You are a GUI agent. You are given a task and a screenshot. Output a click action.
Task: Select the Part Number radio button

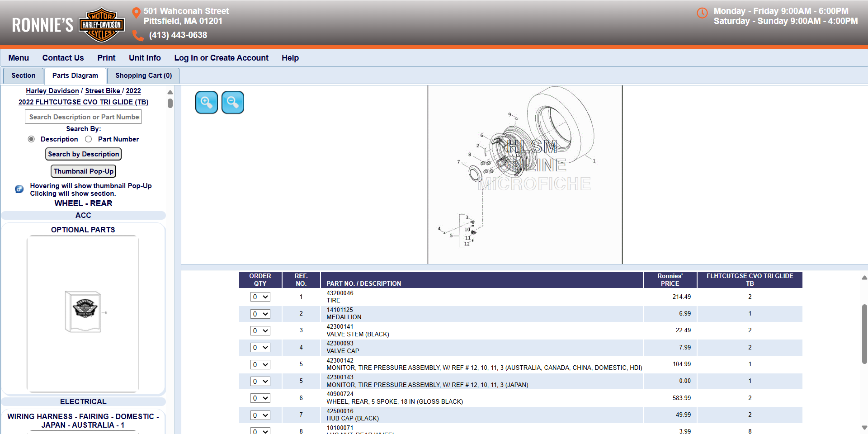click(89, 139)
